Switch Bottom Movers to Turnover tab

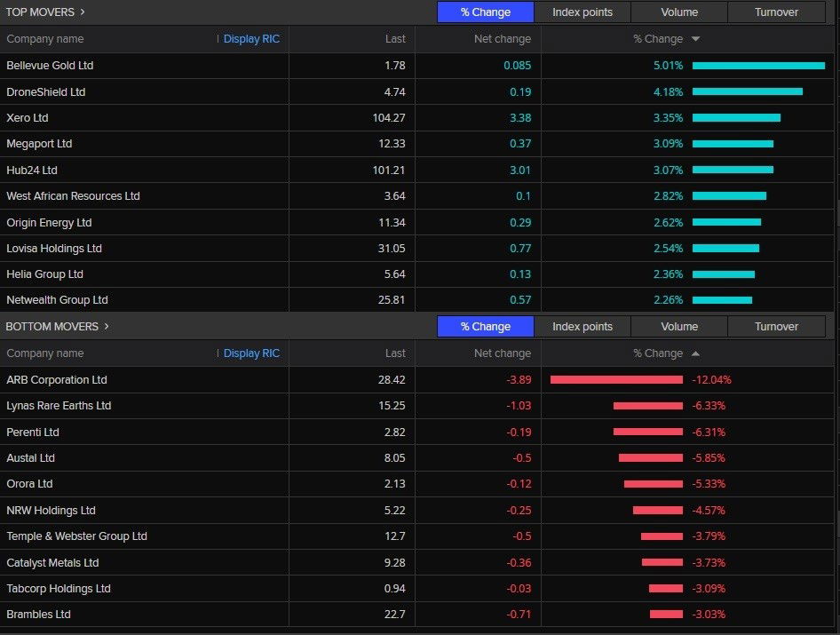point(776,327)
